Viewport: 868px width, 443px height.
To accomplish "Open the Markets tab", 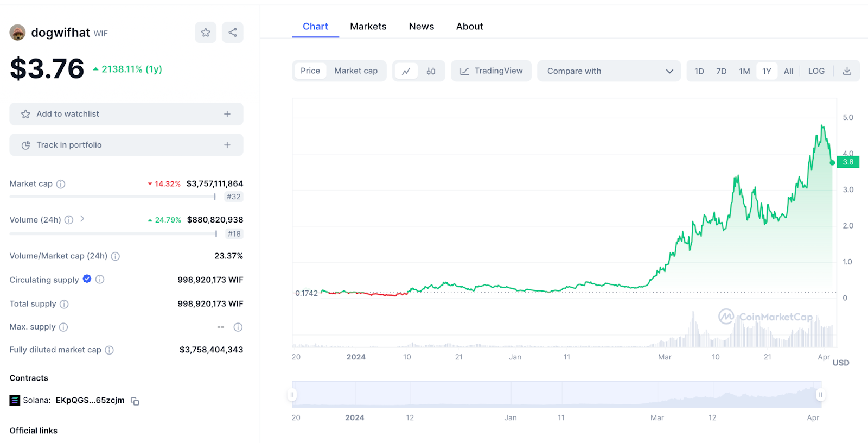I will (x=368, y=26).
